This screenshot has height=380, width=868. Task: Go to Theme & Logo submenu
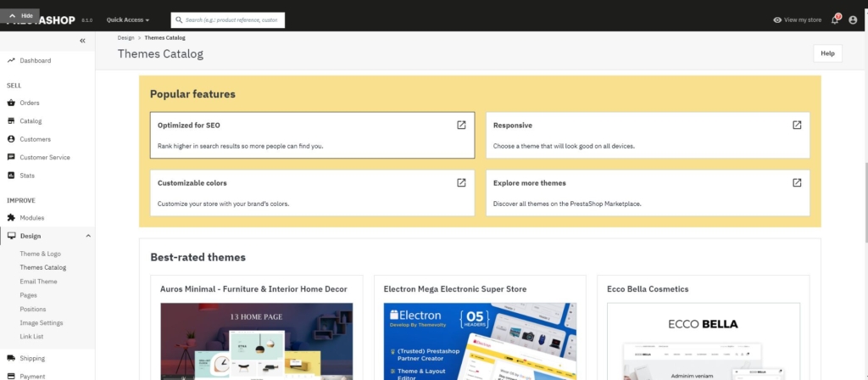tap(41, 254)
